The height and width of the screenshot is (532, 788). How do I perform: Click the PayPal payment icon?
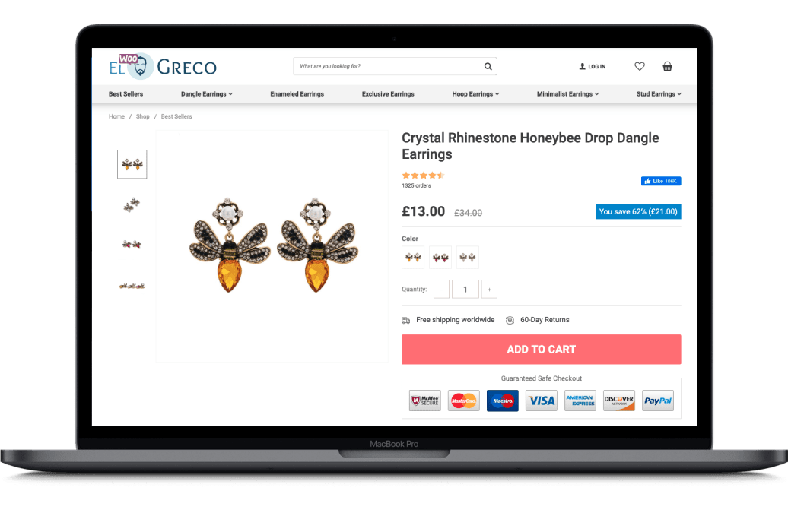[658, 401]
